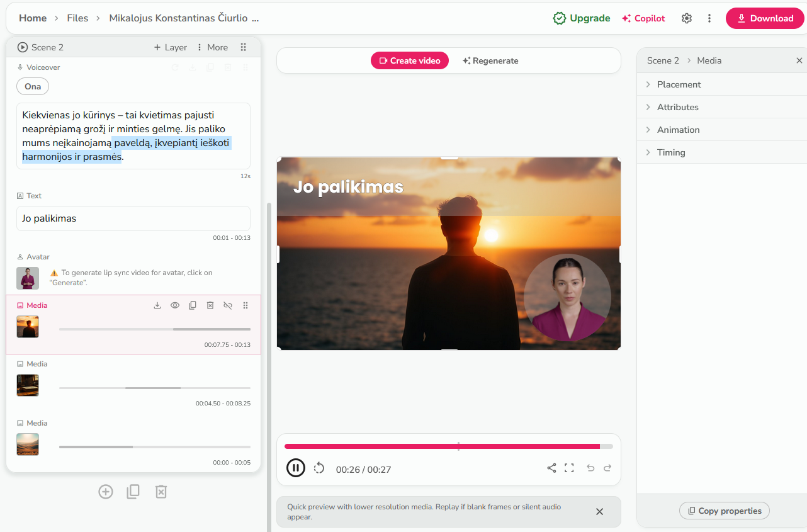The width and height of the screenshot is (807, 532).
Task: Enter fullscreen preview mode
Action: pyautogui.click(x=569, y=468)
